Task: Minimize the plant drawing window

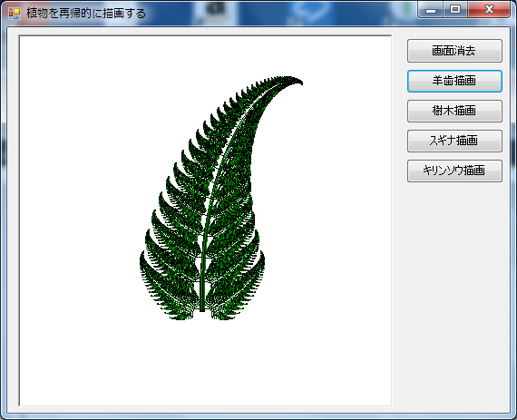Action: pyautogui.click(x=430, y=10)
